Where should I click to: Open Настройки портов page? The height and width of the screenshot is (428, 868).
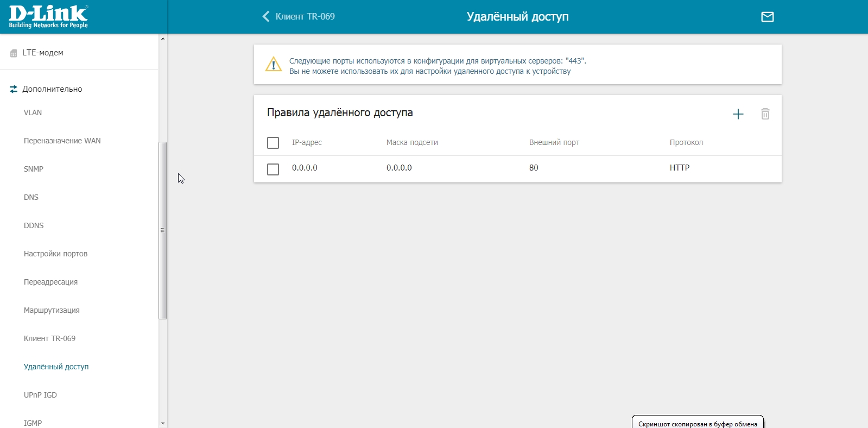(x=55, y=254)
